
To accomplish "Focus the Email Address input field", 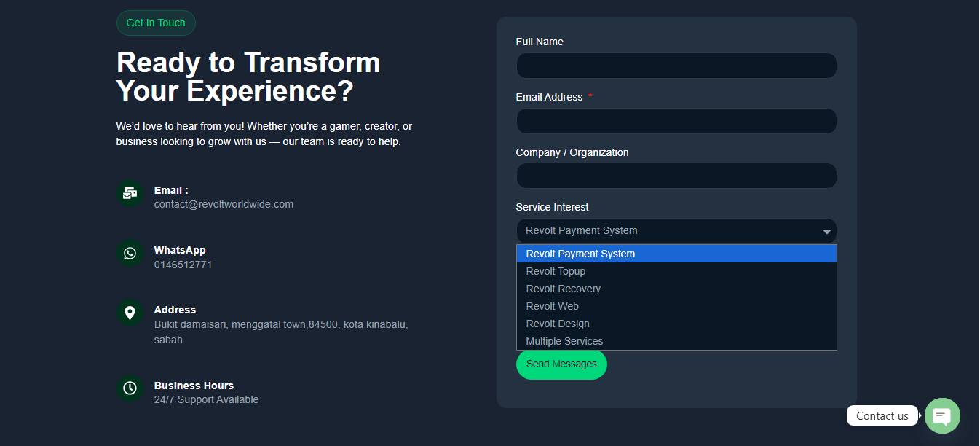I will point(676,121).
